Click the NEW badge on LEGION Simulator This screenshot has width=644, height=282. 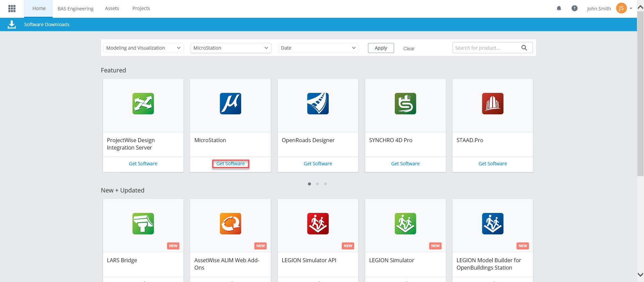[435, 246]
